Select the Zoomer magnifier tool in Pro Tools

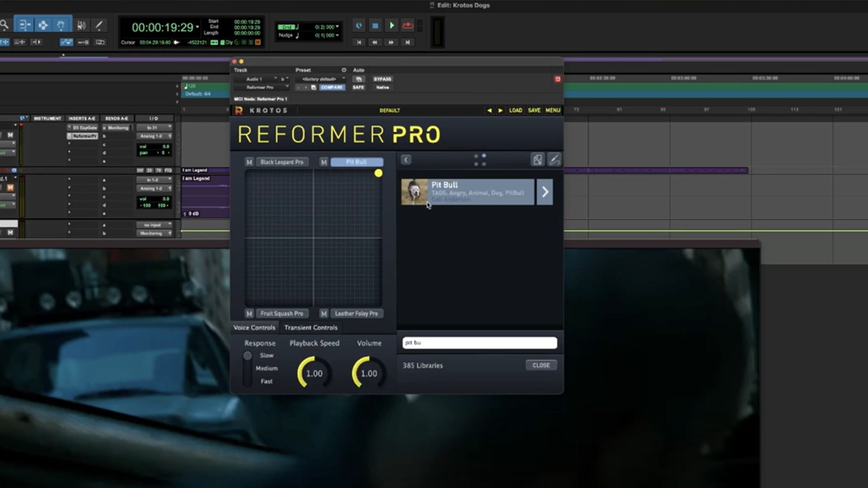pos(4,25)
